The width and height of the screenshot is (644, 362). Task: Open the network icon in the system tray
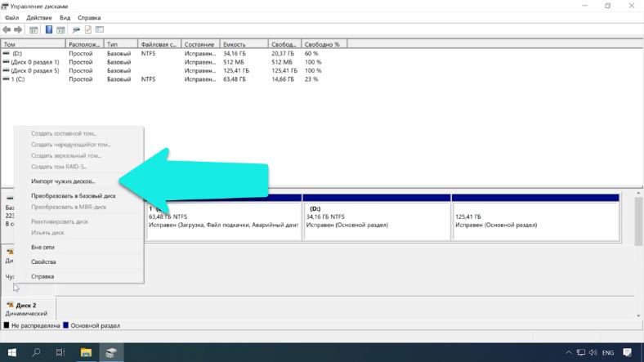coord(581,352)
